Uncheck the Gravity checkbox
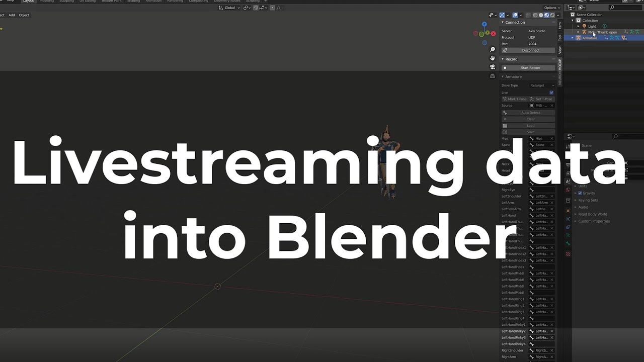 tap(580, 193)
